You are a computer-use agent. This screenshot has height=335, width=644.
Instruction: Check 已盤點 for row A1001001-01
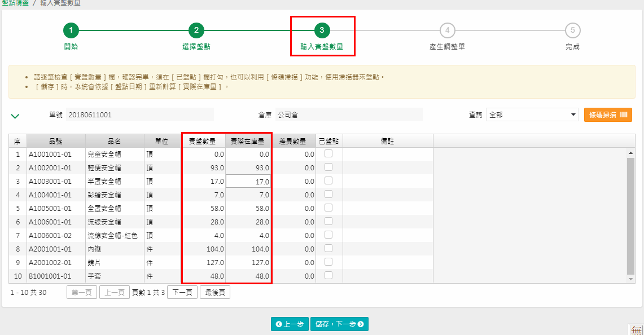pyautogui.click(x=328, y=153)
